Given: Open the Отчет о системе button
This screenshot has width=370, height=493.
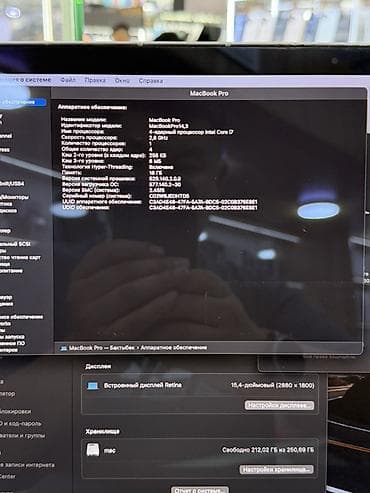Looking at the screenshot, I should point(200,490).
